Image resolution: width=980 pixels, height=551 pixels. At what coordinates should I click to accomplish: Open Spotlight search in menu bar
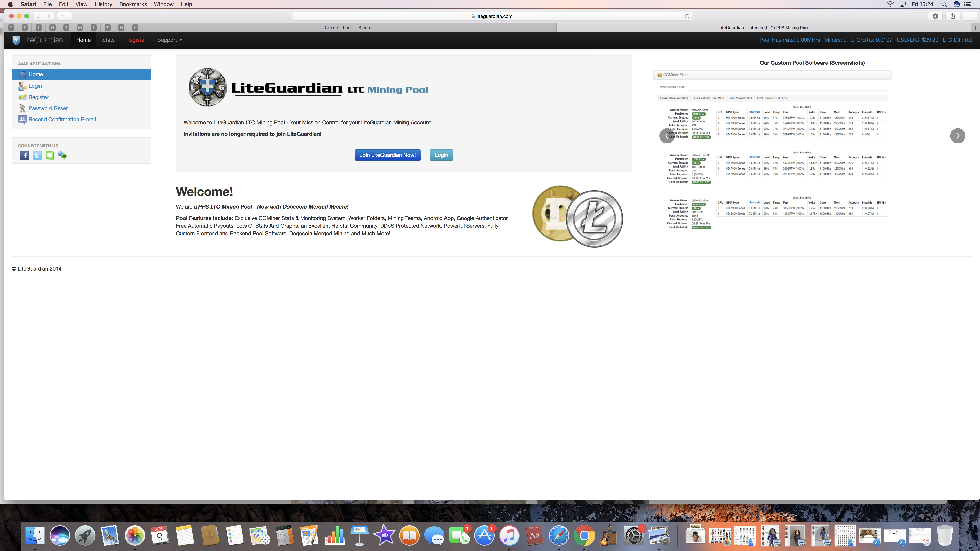tap(943, 4)
